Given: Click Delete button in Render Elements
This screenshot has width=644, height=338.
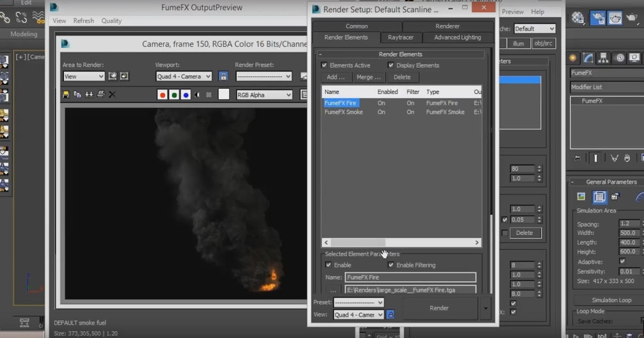Looking at the screenshot, I should pos(402,77).
